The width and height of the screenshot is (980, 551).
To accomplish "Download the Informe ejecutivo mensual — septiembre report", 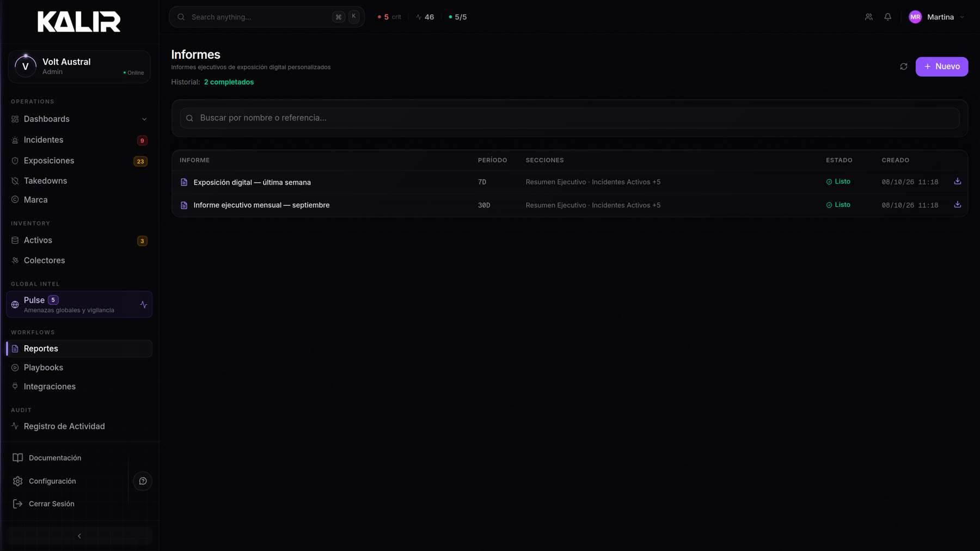I will coord(957,205).
